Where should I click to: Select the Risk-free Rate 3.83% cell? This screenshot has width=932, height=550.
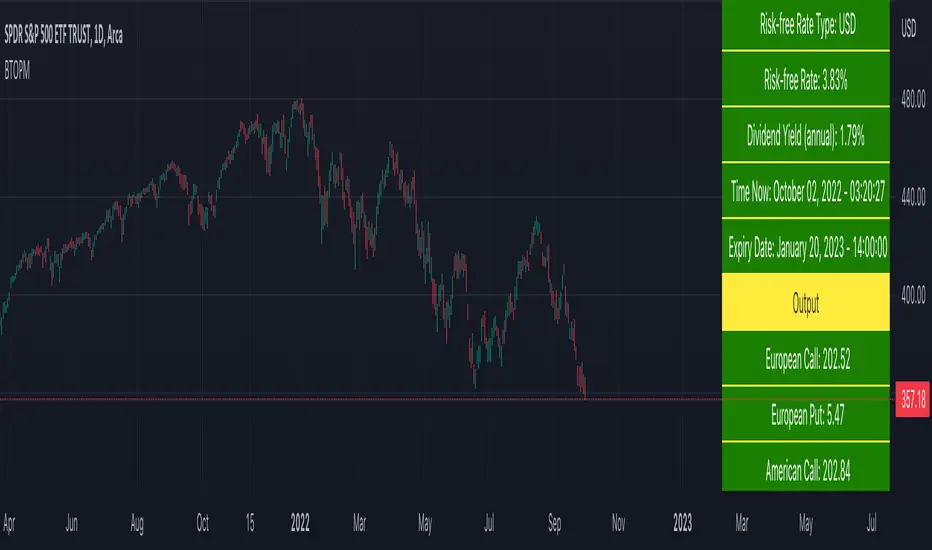[805, 80]
